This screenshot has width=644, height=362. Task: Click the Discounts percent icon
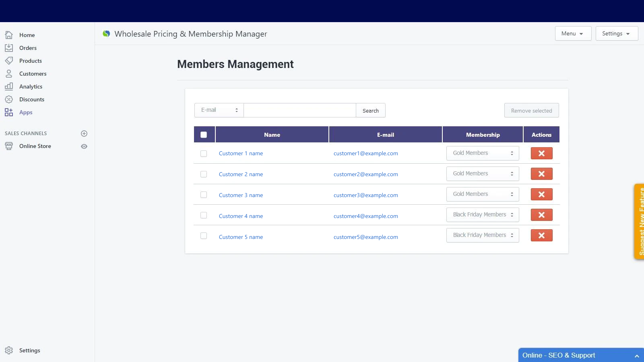[x=9, y=99]
